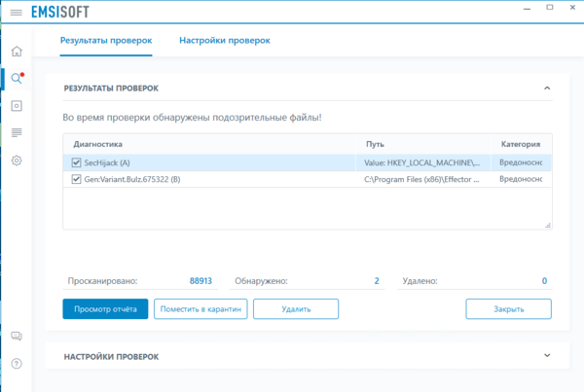Open the Settings gear sidebar icon

click(17, 160)
